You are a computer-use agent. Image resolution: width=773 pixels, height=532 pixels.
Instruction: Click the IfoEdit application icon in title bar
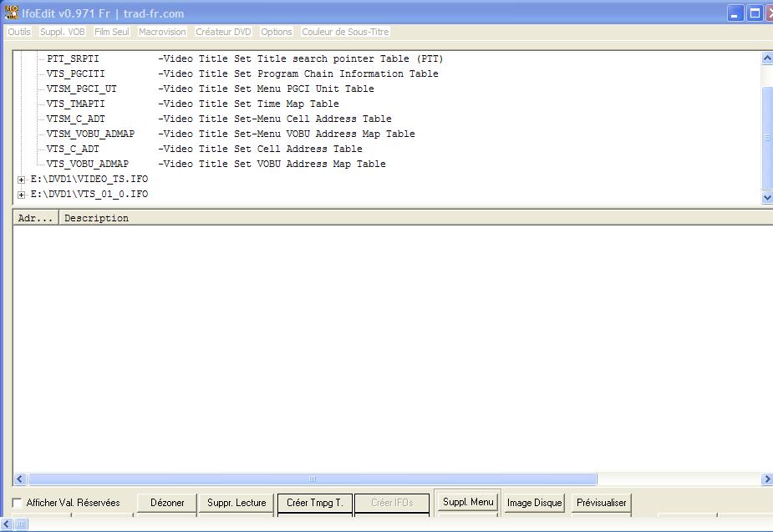[x=11, y=13]
